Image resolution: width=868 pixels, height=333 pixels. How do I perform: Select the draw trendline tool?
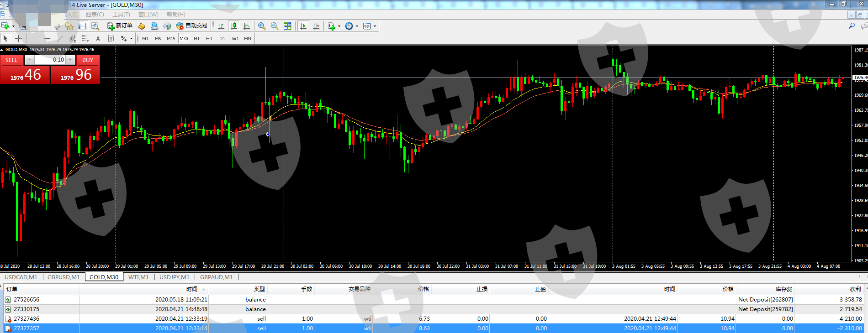(x=59, y=38)
